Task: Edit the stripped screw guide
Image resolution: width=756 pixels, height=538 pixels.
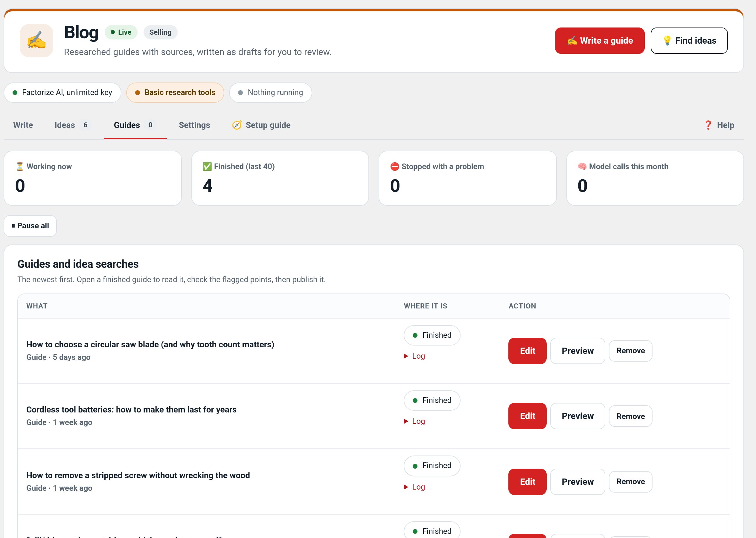Action: point(527,482)
